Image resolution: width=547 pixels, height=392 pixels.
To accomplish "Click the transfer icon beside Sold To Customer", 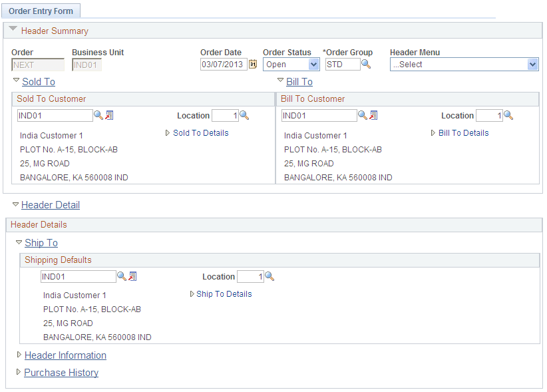I will coord(108,115).
